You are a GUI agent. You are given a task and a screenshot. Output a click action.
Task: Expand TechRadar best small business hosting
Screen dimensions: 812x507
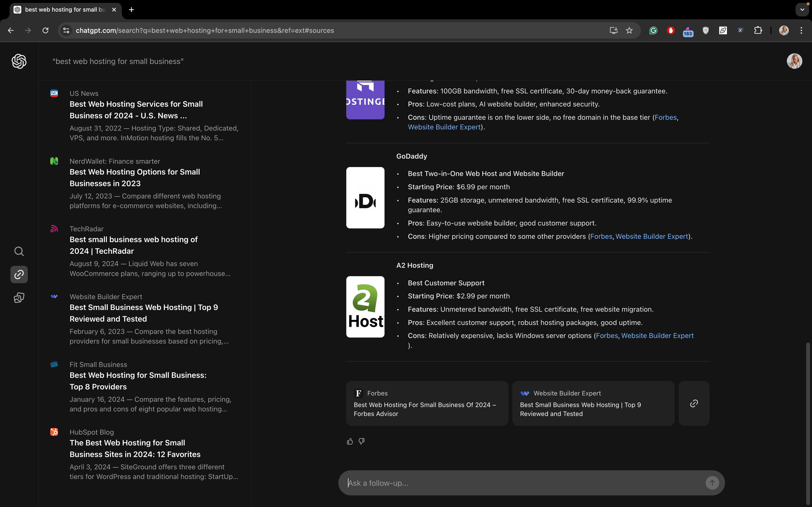pos(133,245)
